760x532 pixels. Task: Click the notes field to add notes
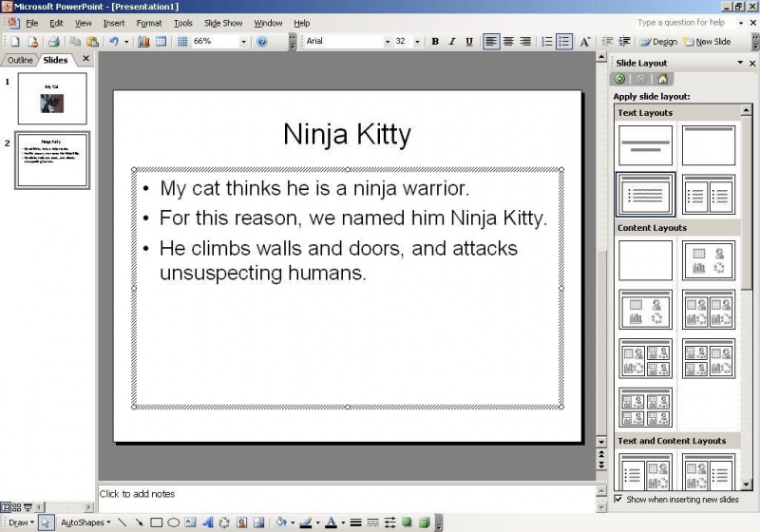coord(347,497)
